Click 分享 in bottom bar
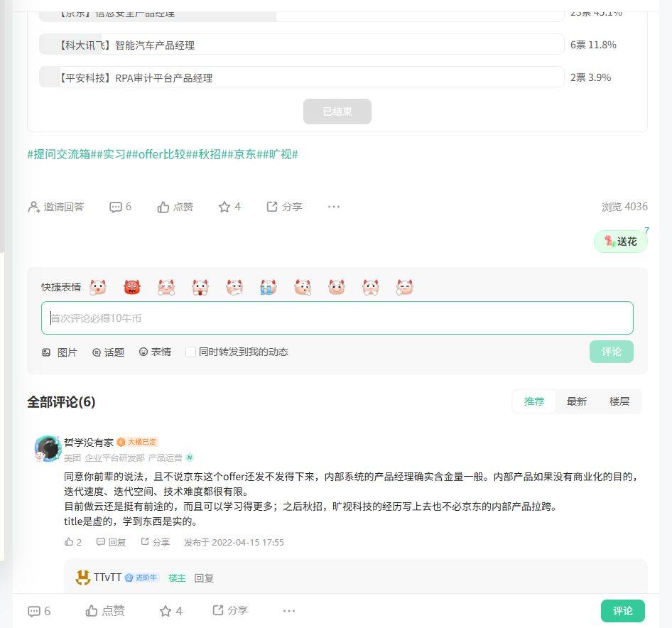Image resolution: width=672 pixels, height=628 pixels. click(230, 610)
